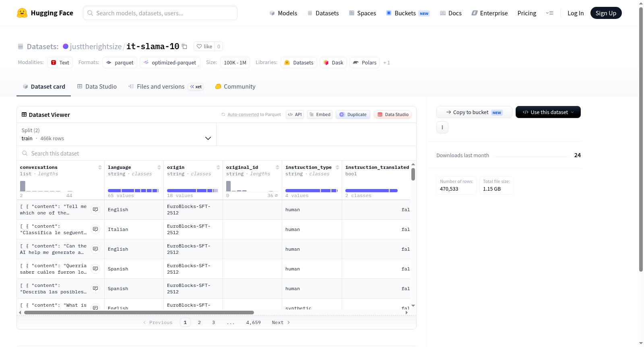
Task: Sort by the original_id column
Action: click(277, 167)
